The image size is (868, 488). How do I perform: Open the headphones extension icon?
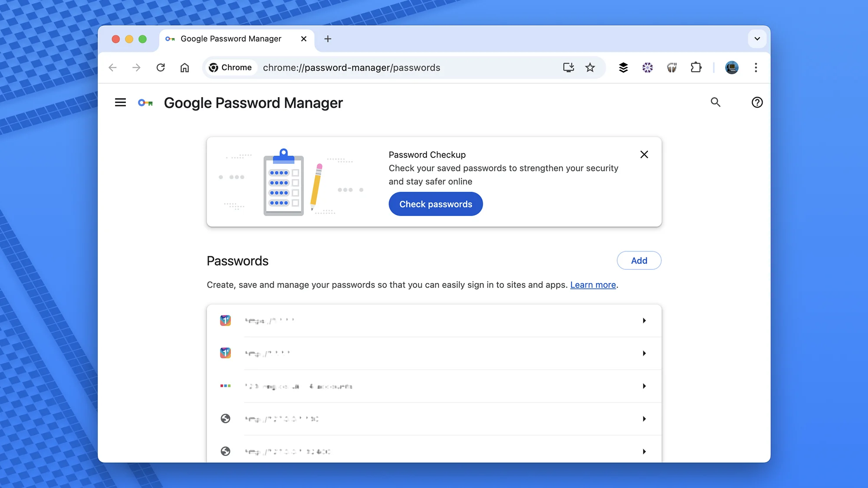click(x=671, y=68)
